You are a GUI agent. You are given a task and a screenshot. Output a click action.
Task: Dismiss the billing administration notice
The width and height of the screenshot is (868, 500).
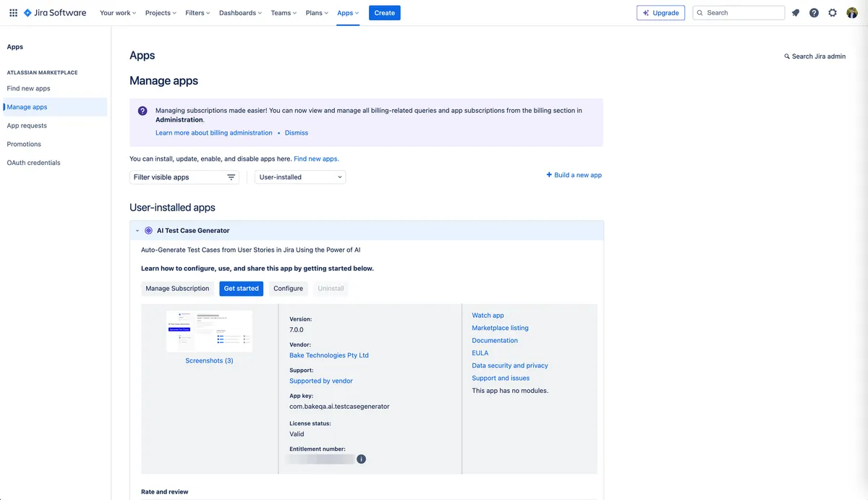pyautogui.click(x=297, y=133)
